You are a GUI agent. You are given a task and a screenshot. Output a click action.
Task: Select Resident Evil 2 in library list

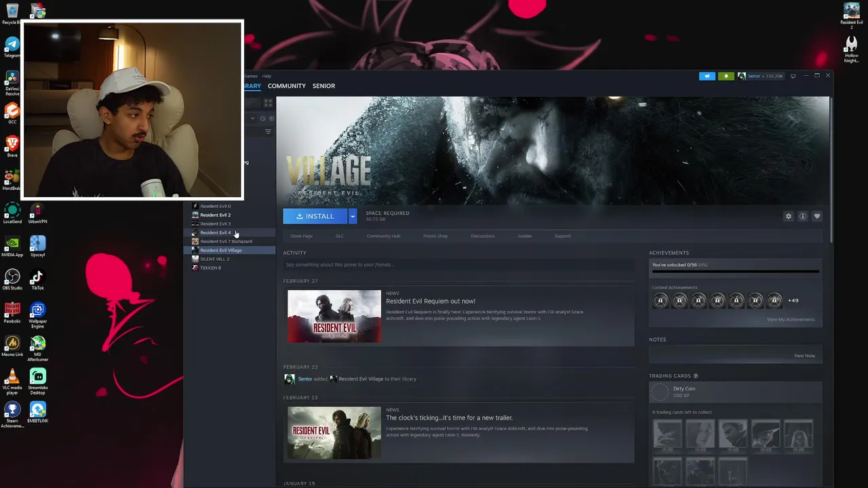click(215, 215)
